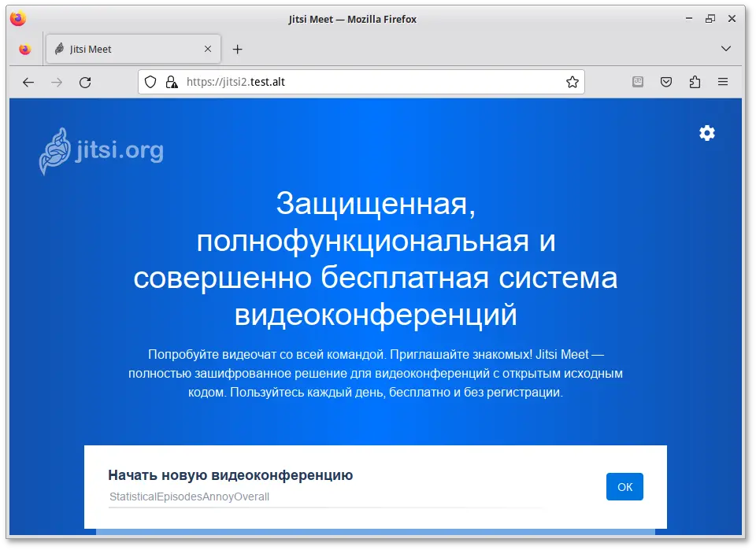756x550 pixels.
Task: Close the Jitsi Meet tab
Action: pos(209,48)
